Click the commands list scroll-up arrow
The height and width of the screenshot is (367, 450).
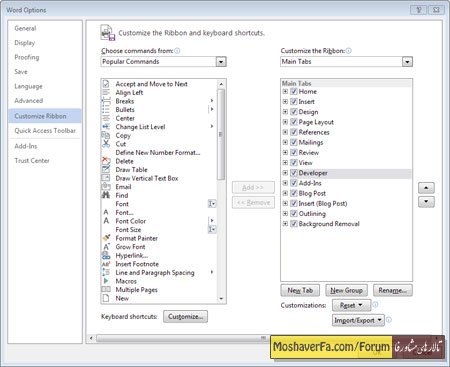pos(221,84)
